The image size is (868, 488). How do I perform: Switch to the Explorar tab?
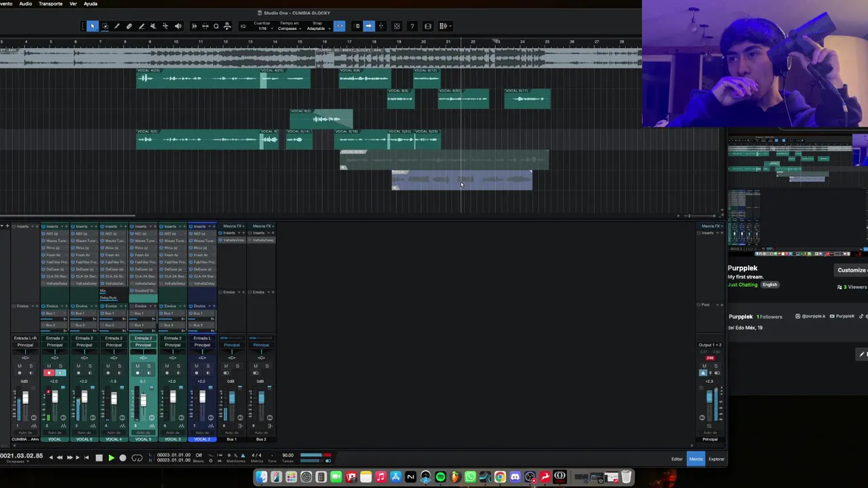716,459
